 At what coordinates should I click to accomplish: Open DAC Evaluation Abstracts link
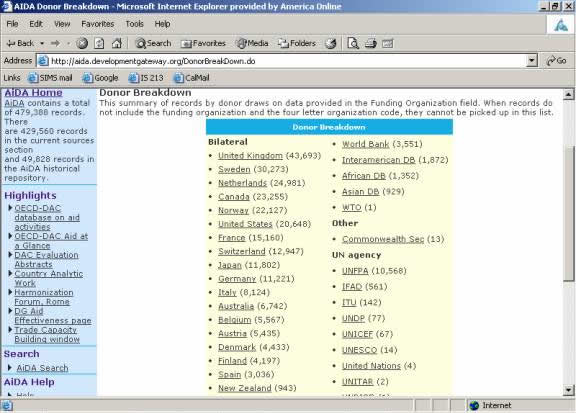point(46,259)
